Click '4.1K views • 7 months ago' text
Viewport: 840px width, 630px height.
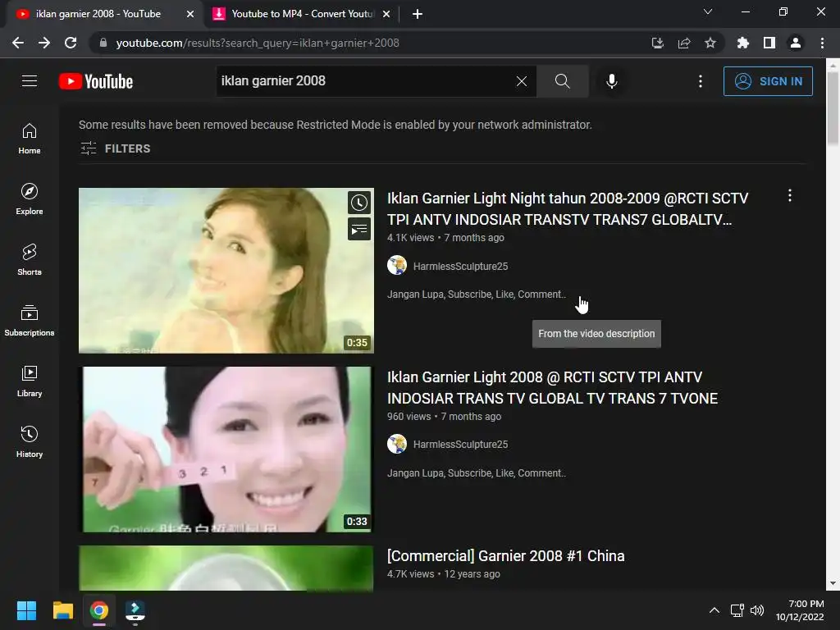(445, 237)
